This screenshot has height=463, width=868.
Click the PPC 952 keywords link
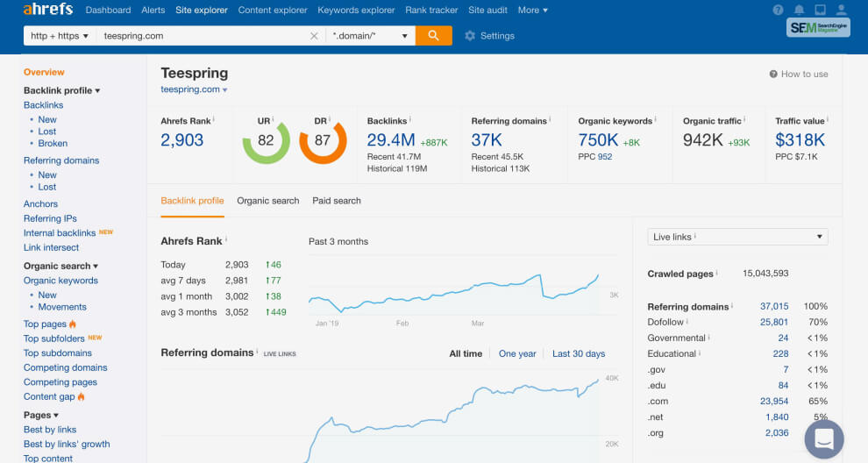604,157
